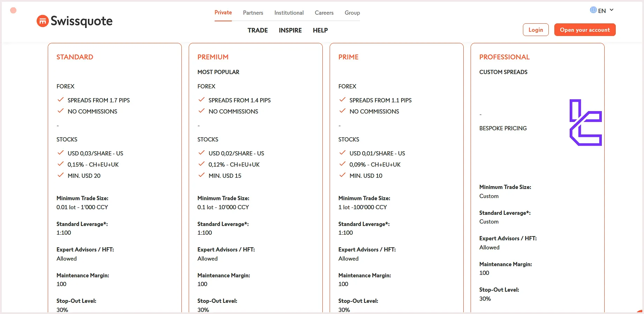
Task: Click the Swissquote logo
Action: [x=74, y=21]
